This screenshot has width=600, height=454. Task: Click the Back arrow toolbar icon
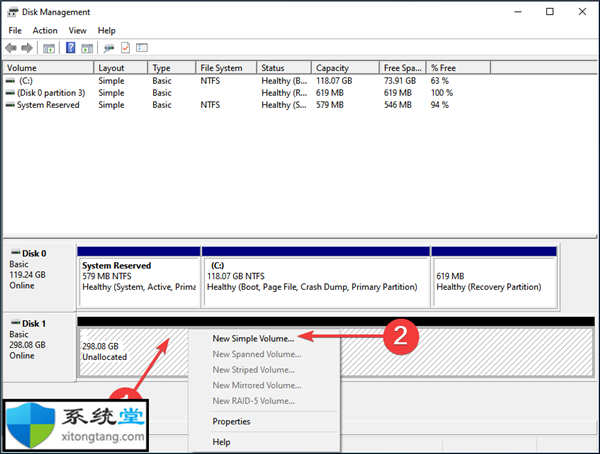(x=11, y=48)
